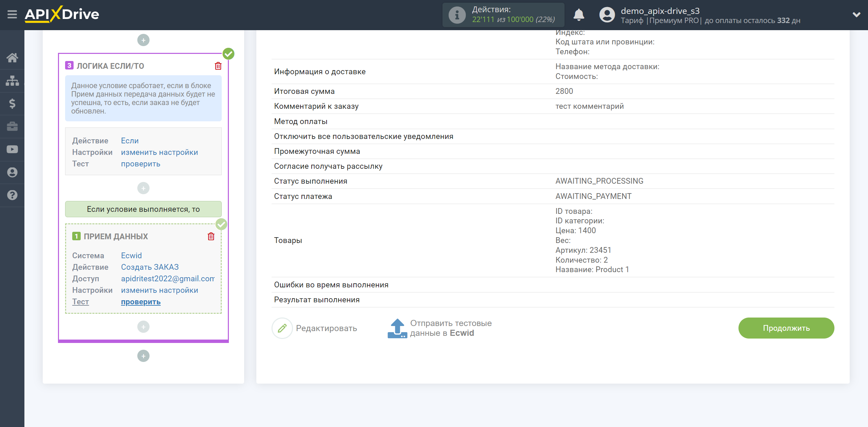The height and width of the screenshot is (427, 868).
Task: Open изменить настройки in Прием данных
Action: (x=159, y=290)
